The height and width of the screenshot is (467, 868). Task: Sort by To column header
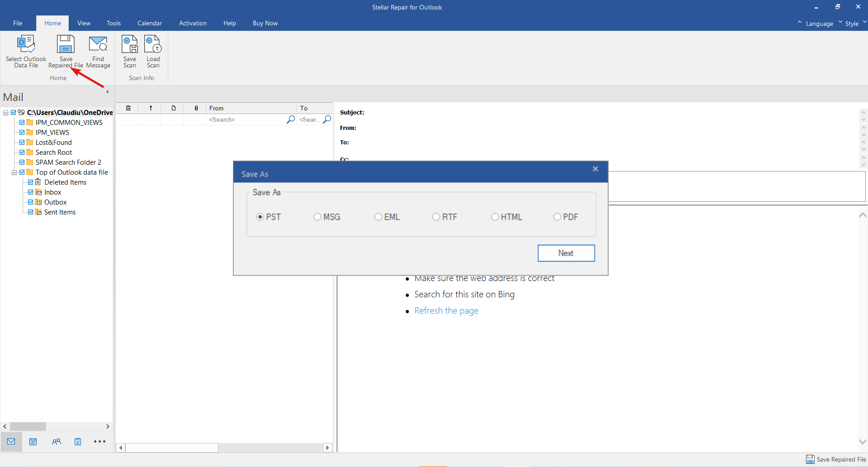tap(315, 108)
